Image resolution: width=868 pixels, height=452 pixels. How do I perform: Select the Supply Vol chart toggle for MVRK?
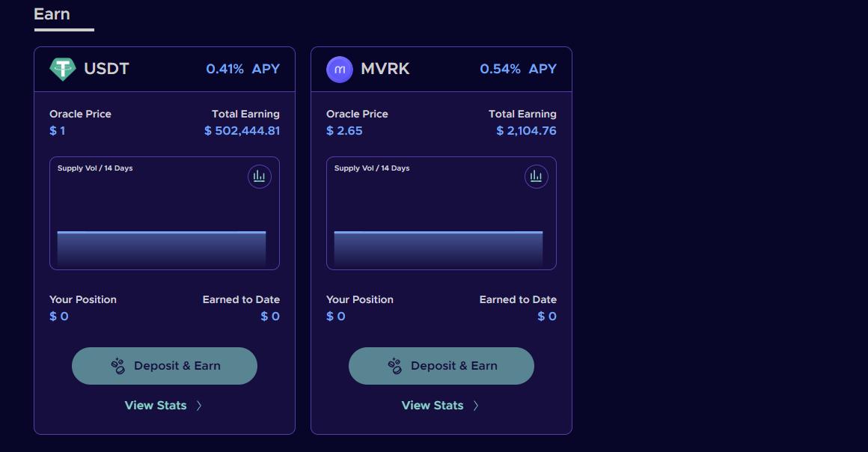coord(537,176)
